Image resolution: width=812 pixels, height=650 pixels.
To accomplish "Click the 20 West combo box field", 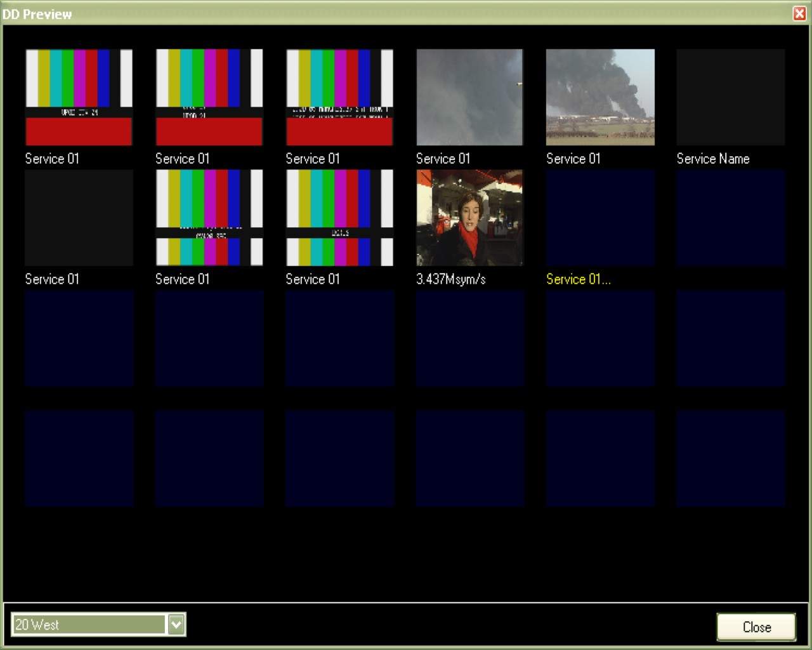I will click(x=89, y=625).
